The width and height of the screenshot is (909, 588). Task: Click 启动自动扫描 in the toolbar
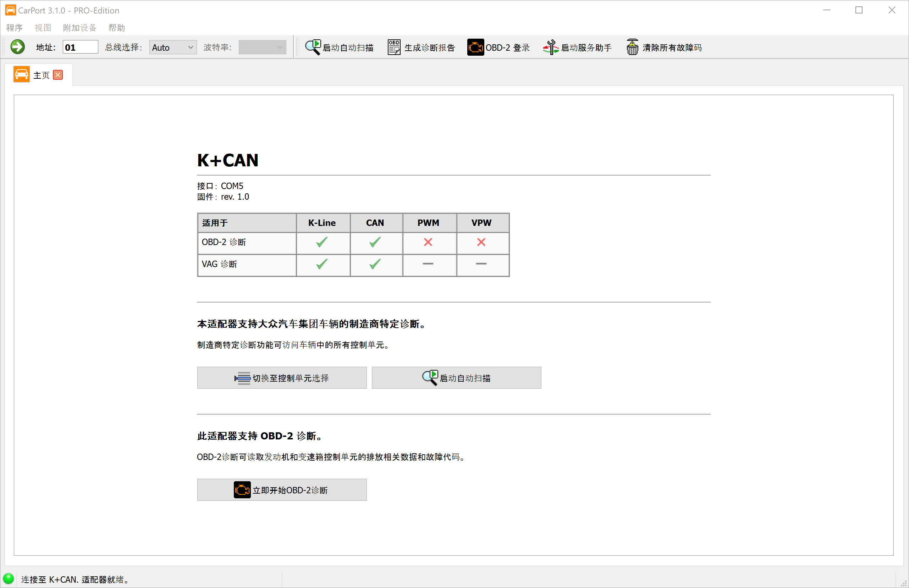(x=339, y=48)
